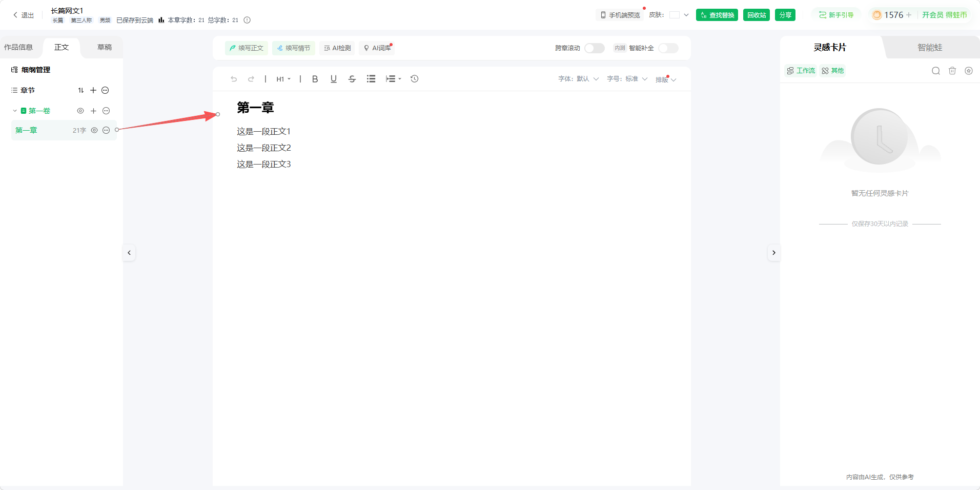Click 细纲管理 outline management
980x490 pixels.
pyautogui.click(x=31, y=70)
